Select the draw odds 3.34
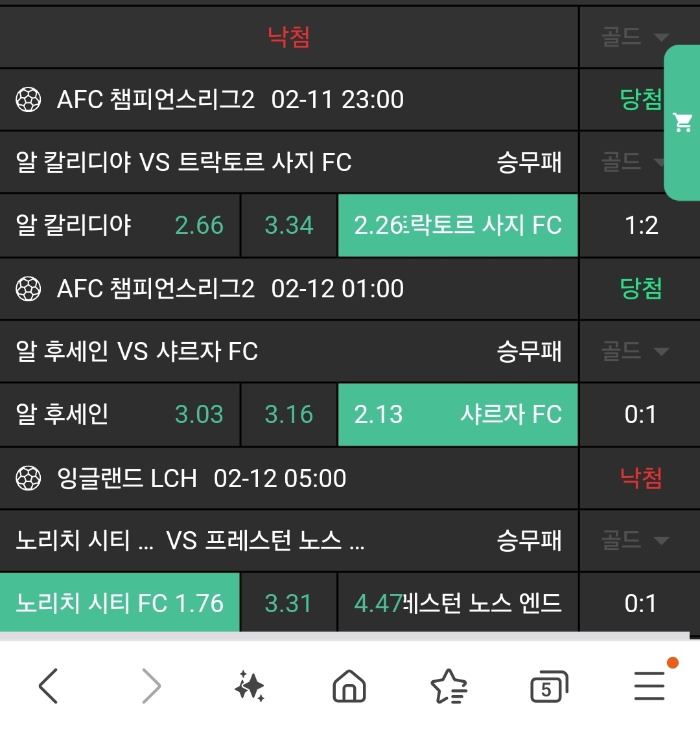 pos(288,225)
